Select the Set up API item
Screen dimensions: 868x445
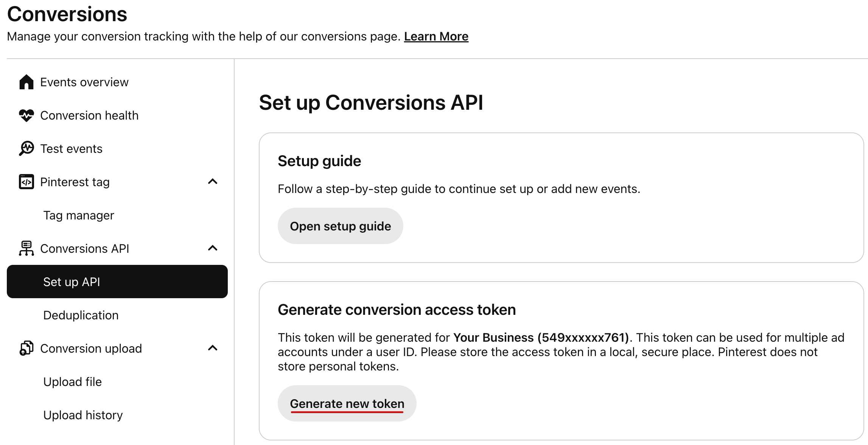click(117, 282)
